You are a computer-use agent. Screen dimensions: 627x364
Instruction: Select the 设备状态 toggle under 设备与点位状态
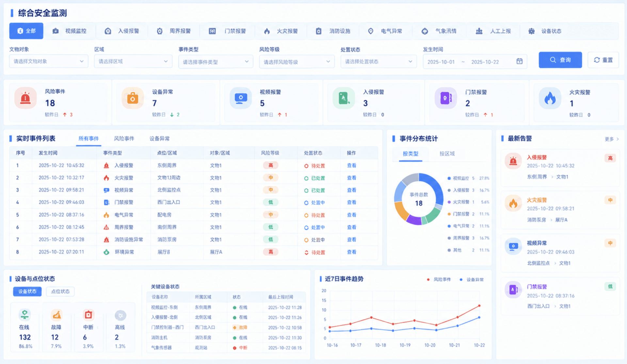pos(27,291)
